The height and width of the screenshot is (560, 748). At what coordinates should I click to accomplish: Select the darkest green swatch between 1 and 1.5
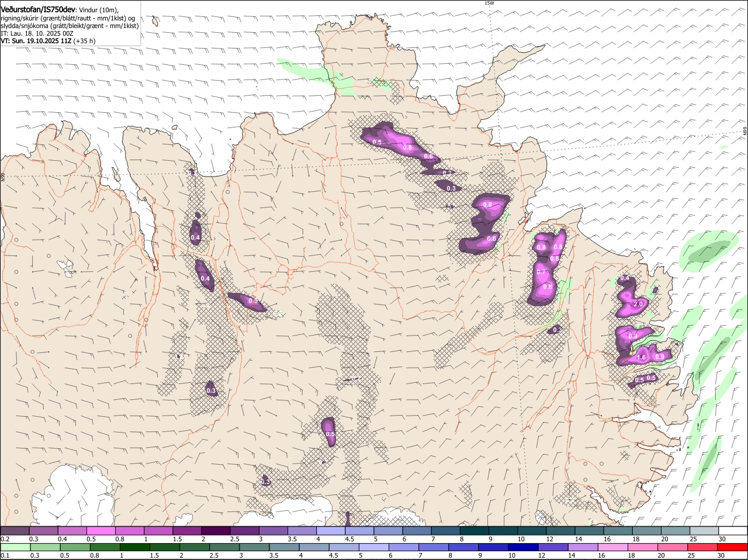(x=134, y=547)
